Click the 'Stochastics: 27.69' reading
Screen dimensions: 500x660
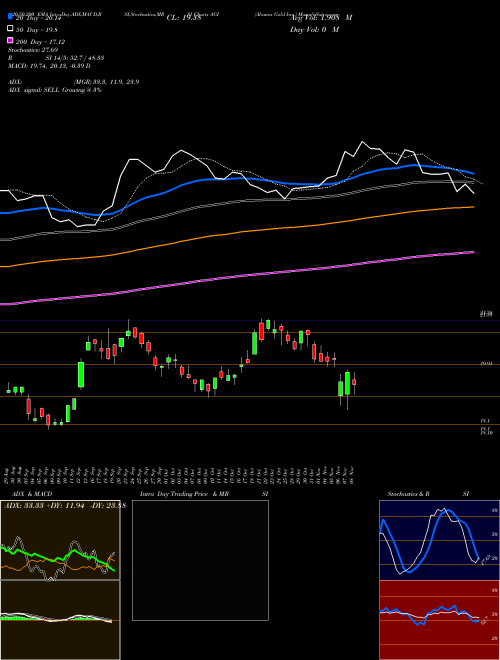(x=35, y=51)
